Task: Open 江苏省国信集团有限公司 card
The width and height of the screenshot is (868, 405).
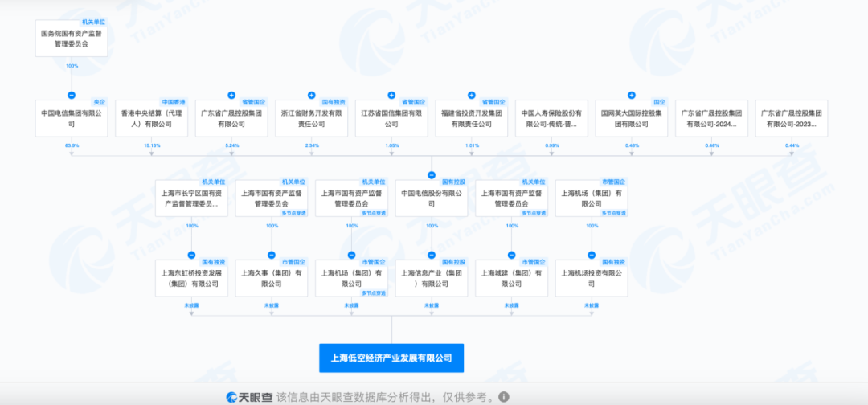Action: pyautogui.click(x=391, y=118)
